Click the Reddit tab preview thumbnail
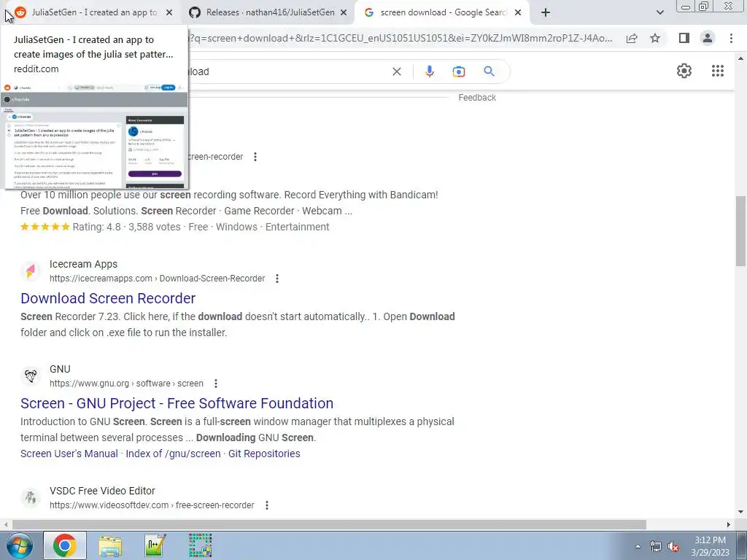Viewport: 747px width, 560px height. [94, 136]
